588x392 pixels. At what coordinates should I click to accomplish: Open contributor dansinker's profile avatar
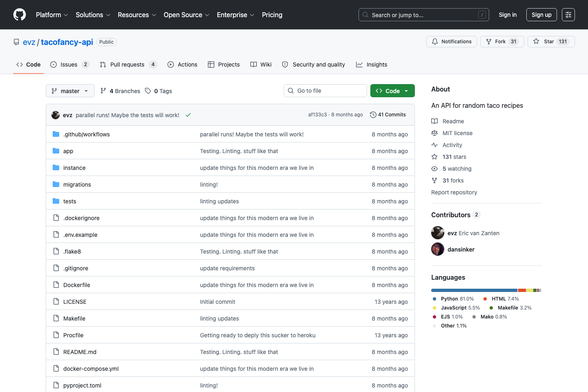pyautogui.click(x=437, y=249)
